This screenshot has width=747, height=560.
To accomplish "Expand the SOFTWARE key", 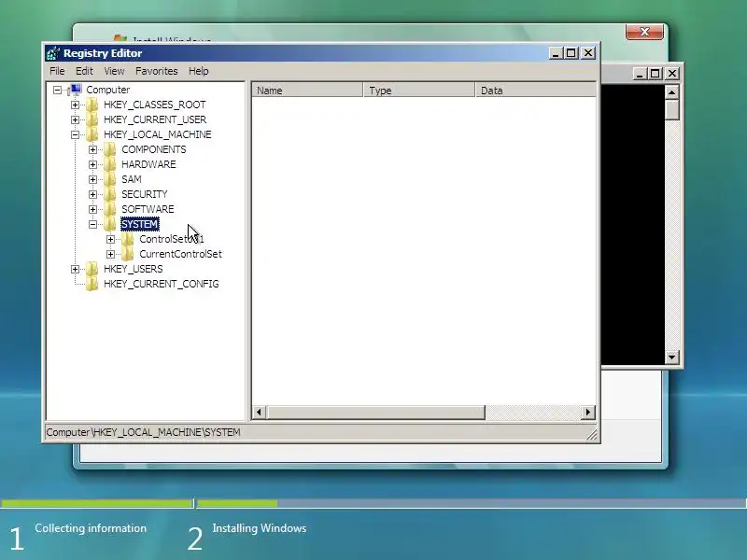I will pyautogui.click(x=92, y=209).
